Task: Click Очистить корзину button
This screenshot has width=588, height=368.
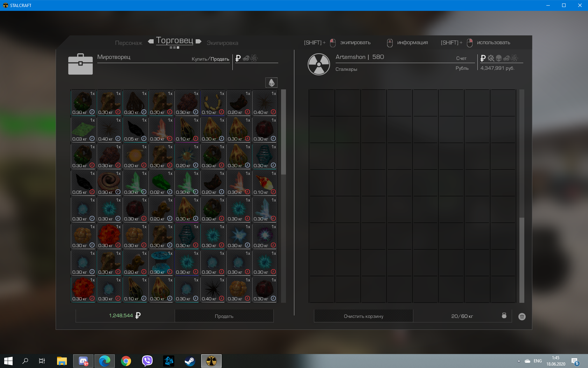Action: [x=363, y=316]
